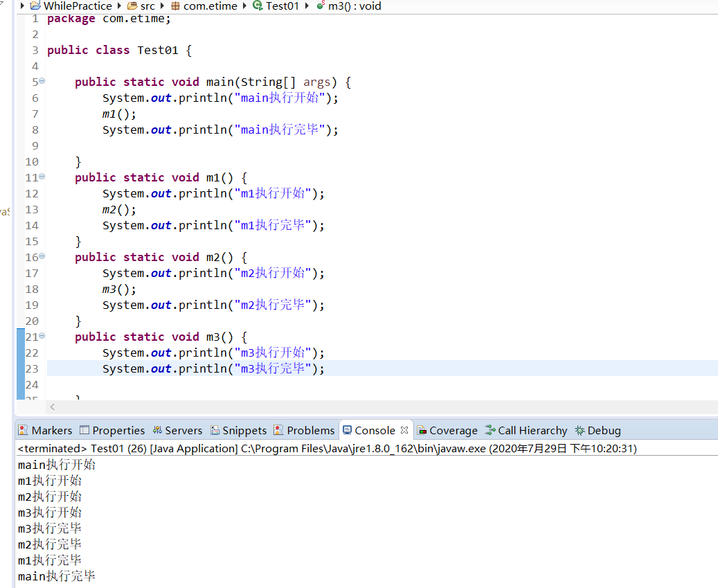Click the Console monitor icon
The image size is (718, 588).
coord(347,430)
